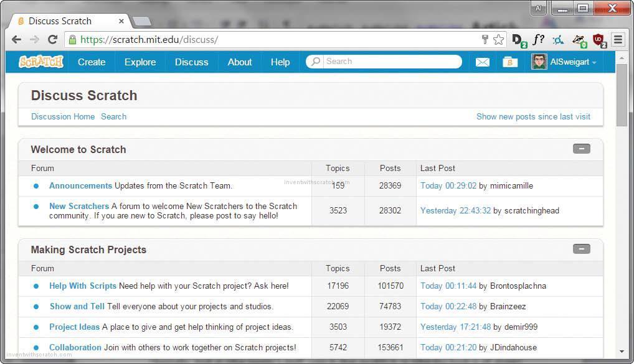634x364 pixels.
Task: Click the status dot beside Help With Scripts
Action: click(x=36, y=286)
